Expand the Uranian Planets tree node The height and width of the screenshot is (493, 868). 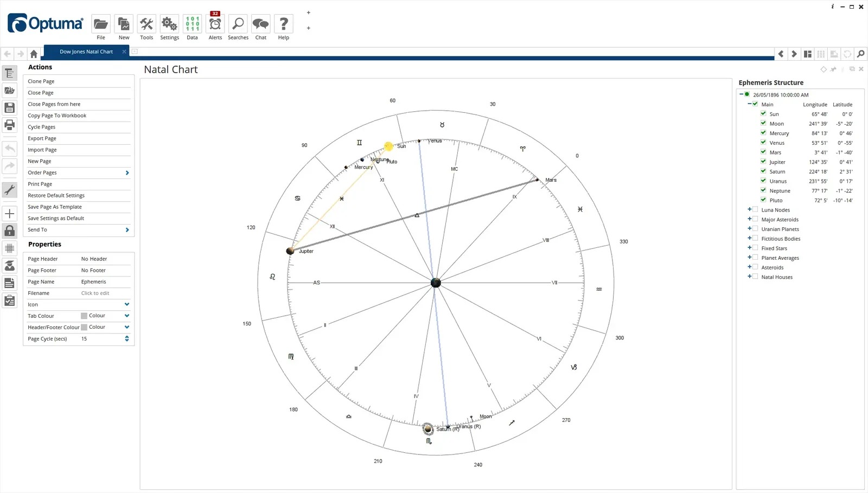coord(750,228)
